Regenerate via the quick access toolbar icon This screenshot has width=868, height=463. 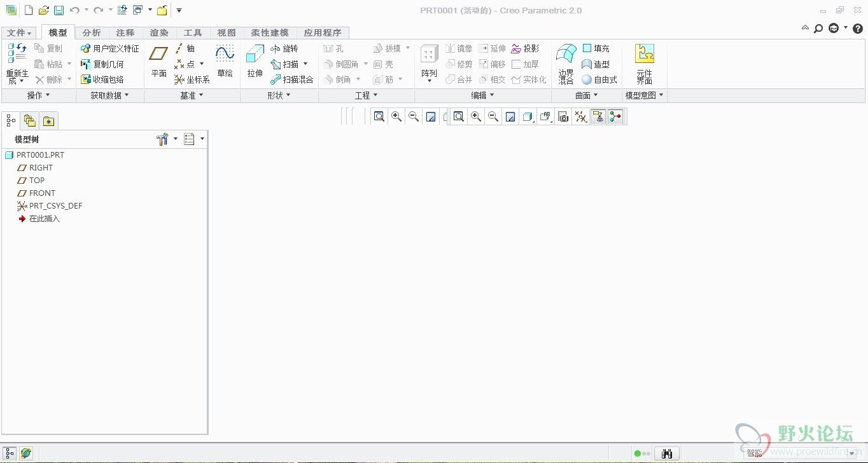(x=122, y=10)
